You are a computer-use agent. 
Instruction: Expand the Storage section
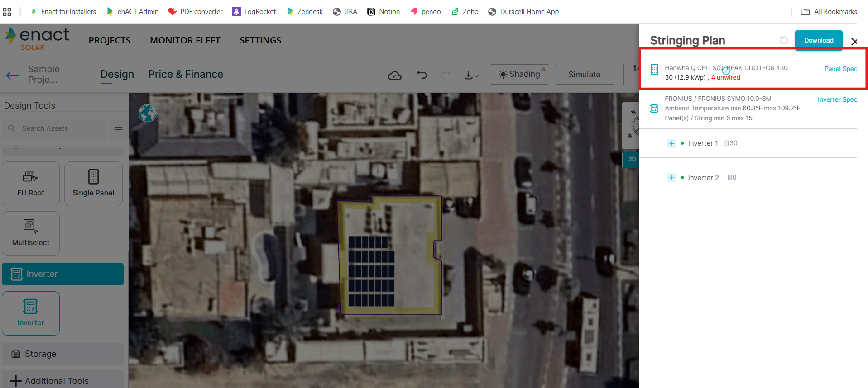coord(62,354)
